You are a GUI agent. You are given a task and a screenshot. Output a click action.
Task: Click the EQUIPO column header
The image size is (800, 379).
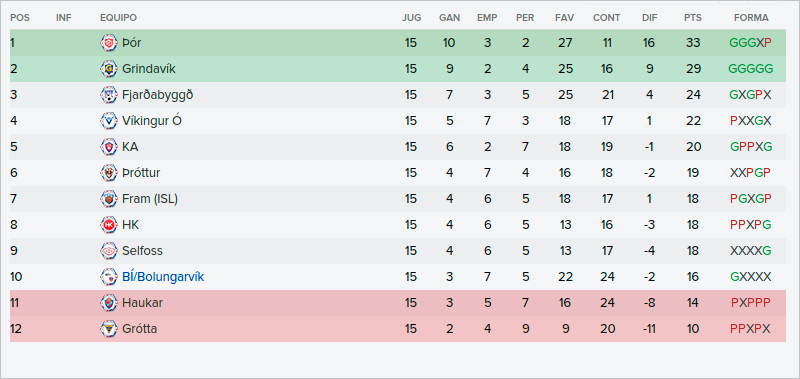(118, 18)
